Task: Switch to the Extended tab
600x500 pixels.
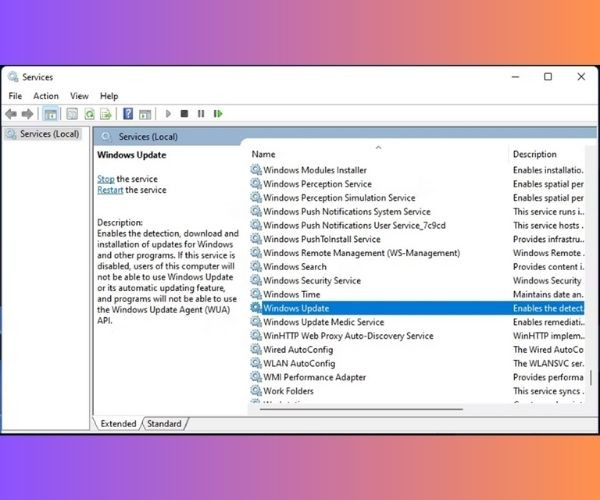Action: (x=118, y=423)
